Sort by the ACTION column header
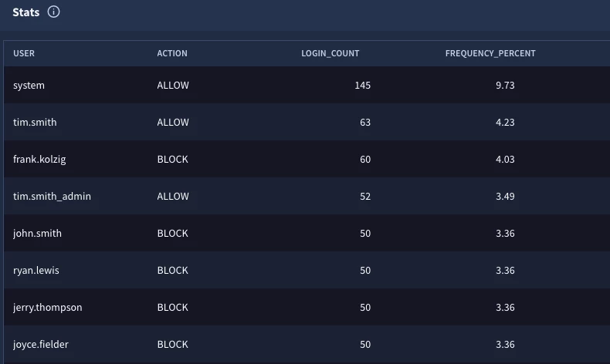This screenshot has width=610, height=364. pyautogui.click(x=172, y=53)
